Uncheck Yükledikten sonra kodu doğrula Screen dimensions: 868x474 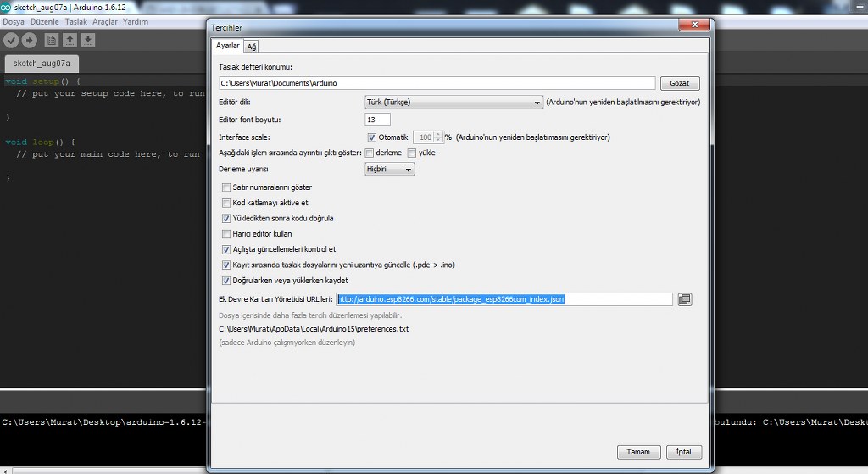(225, 218)
